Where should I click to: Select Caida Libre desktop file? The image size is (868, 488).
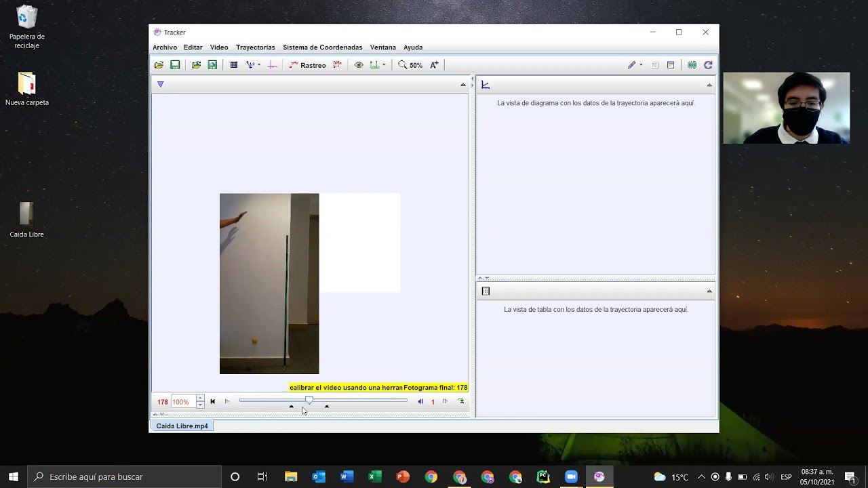(26, 220)
